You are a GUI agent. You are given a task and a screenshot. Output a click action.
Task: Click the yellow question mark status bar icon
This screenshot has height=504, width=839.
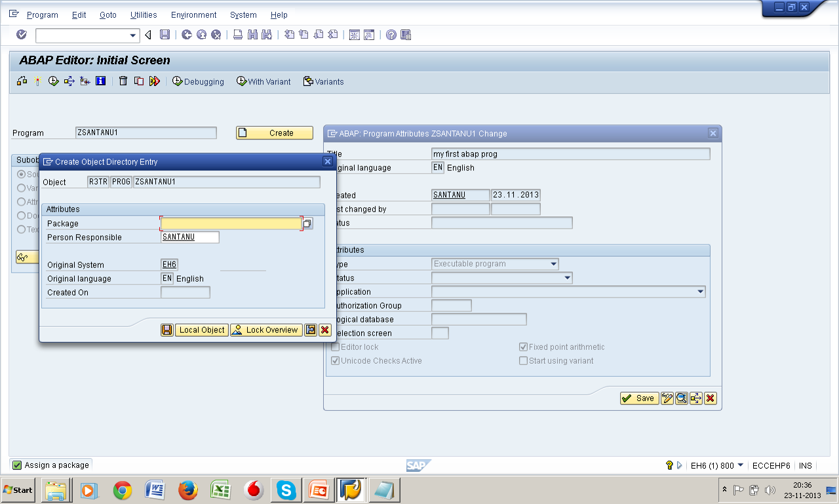tap(669, 465)
